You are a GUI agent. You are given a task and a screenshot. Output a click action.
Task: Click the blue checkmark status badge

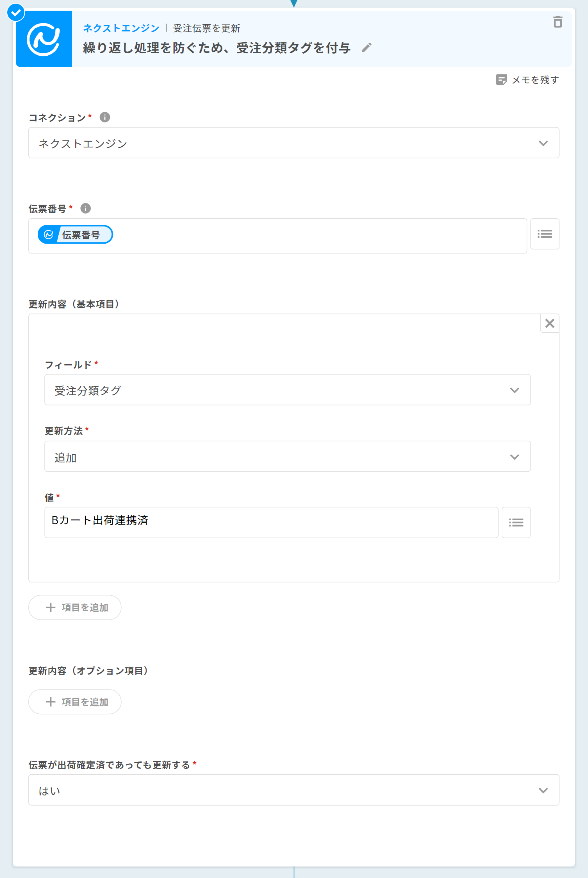pyautogui.click(x=16, y=13)
